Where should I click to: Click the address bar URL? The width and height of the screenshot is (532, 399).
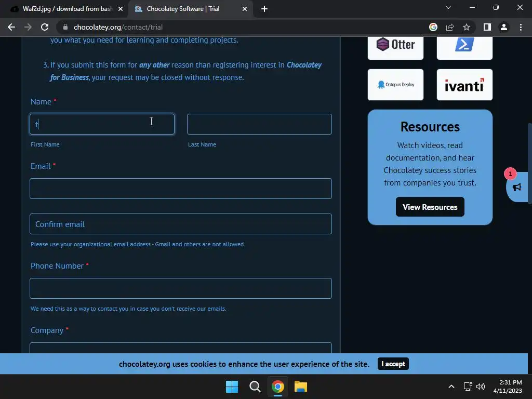118,27
